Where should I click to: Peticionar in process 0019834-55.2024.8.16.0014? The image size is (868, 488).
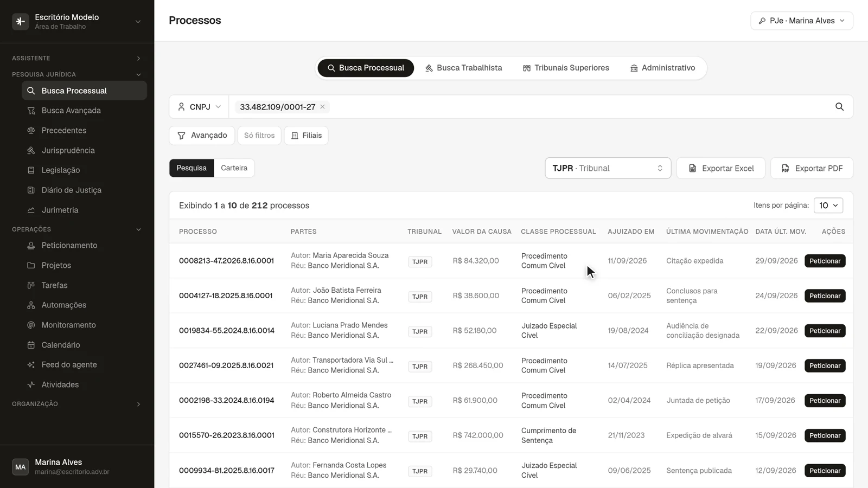(825, 331)
